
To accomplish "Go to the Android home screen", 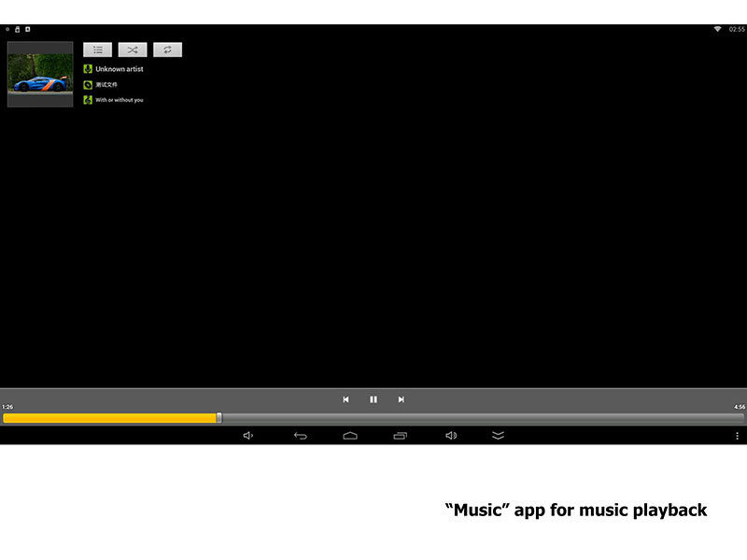I will pos(350,436).
